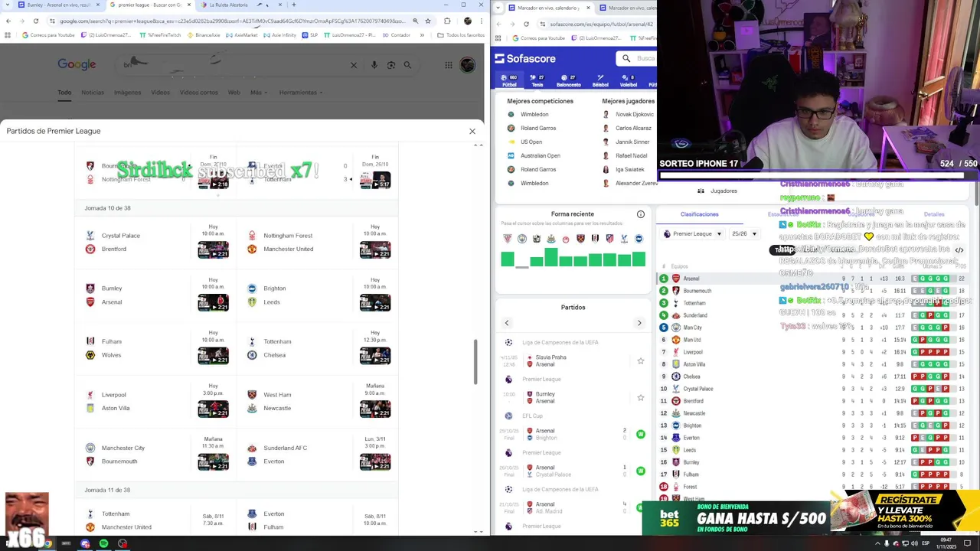
Task: Open the Bournemouth row in standings
Action: (x=812, y=291)
